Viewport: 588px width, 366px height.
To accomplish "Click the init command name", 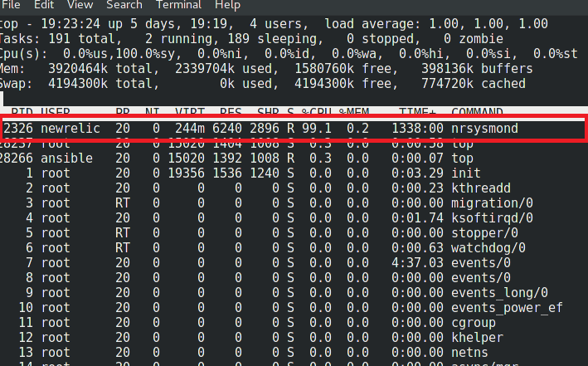I will [466, 173].
